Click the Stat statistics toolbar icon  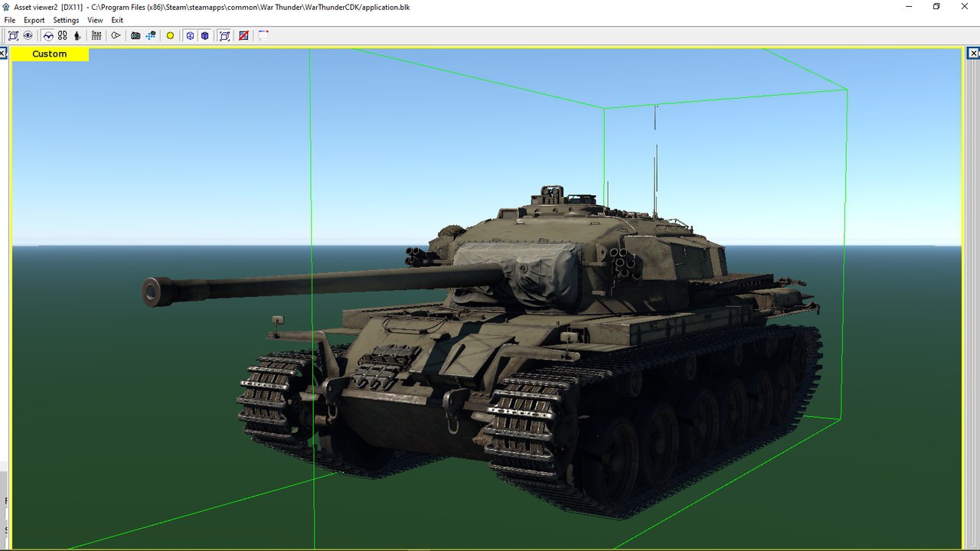click(x=96, y=35)
